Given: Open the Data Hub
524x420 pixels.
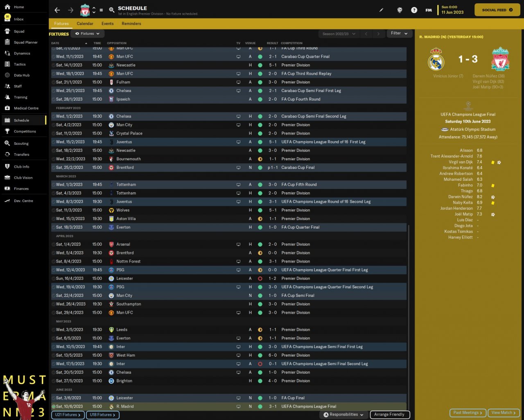Looking at the screenshot, I should [x=24, y=75].
